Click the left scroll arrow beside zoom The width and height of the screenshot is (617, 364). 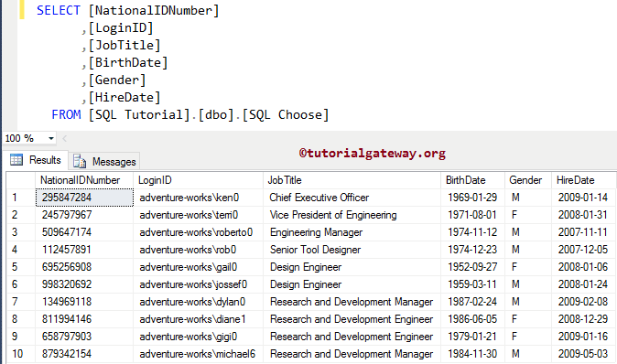pyautogui.click(x=64, y=138)
